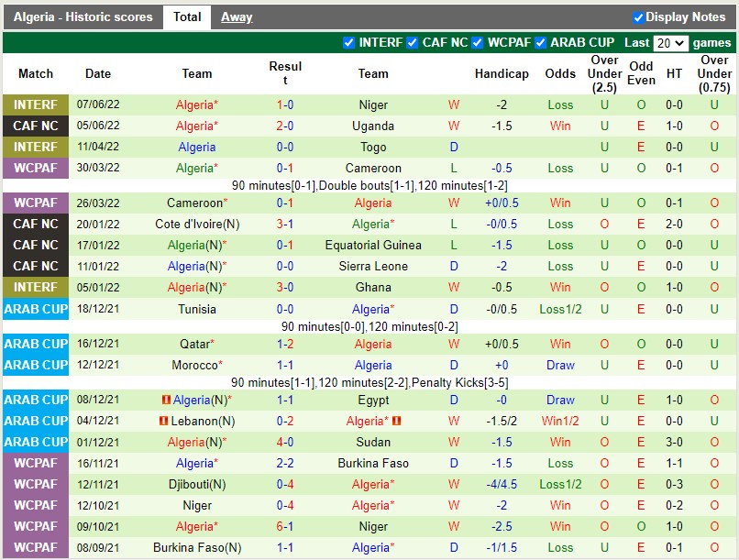The image size is (739, 560).
Task: Click the Loss1/2 odds in the Tunisia row
Action: (x=560, y=309)
